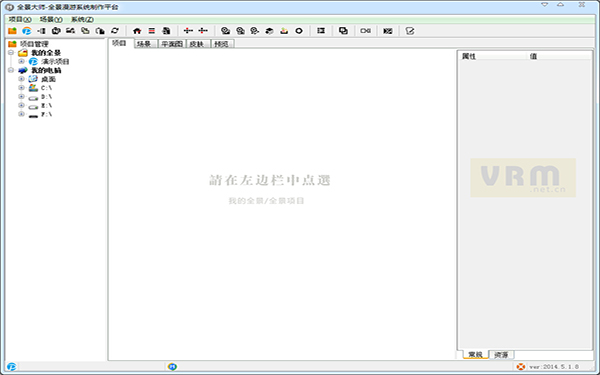Switch to the 预览 tab
Image resolution: width=600 pixels, height=375 pixels.
tap(222, 44)
